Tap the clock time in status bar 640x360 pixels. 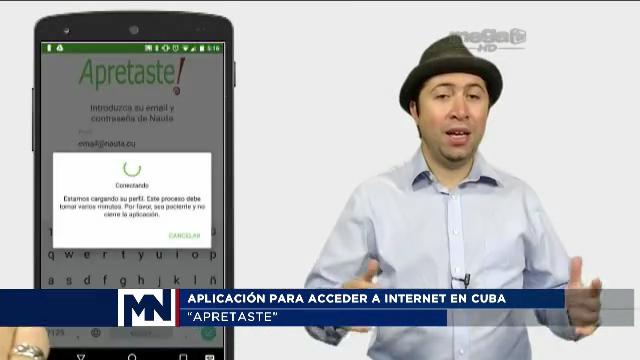[213, 48]
